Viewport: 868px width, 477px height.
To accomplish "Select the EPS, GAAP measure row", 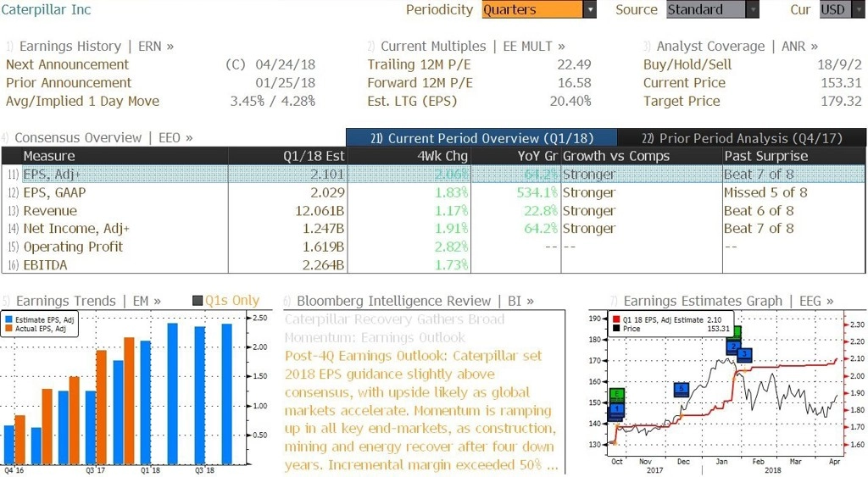I will [x=433, y=192].
